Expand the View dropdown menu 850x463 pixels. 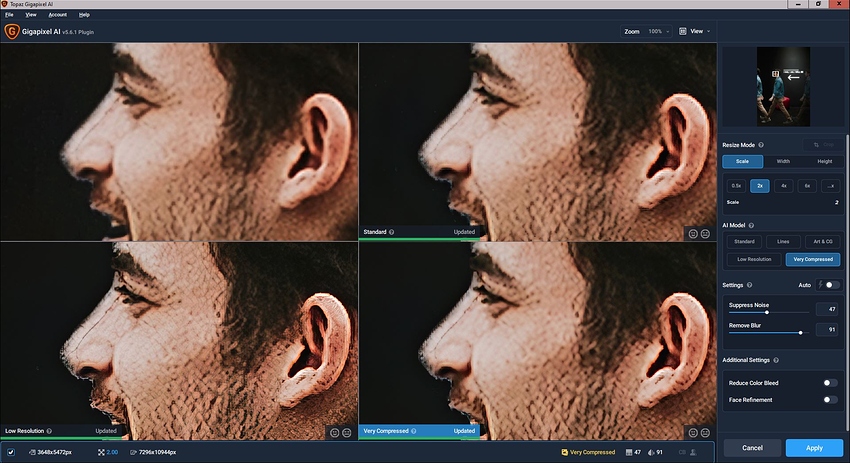point(694,31)
